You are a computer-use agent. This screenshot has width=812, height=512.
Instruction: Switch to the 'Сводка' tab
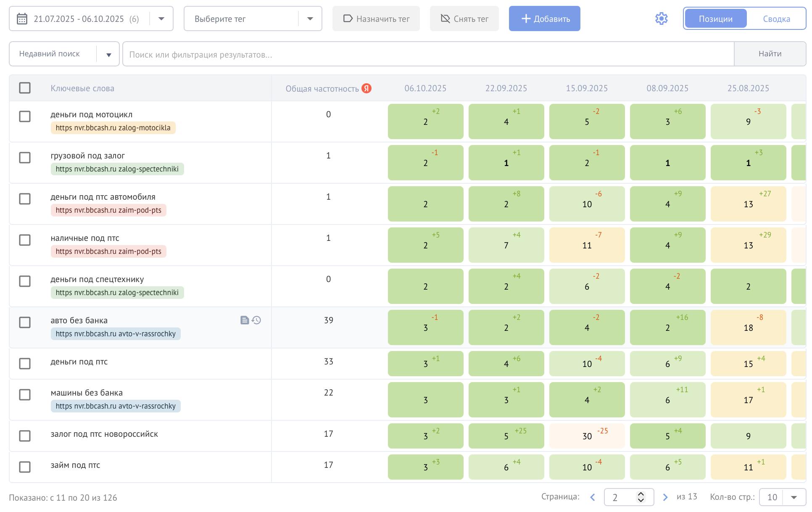coord(776,18)
